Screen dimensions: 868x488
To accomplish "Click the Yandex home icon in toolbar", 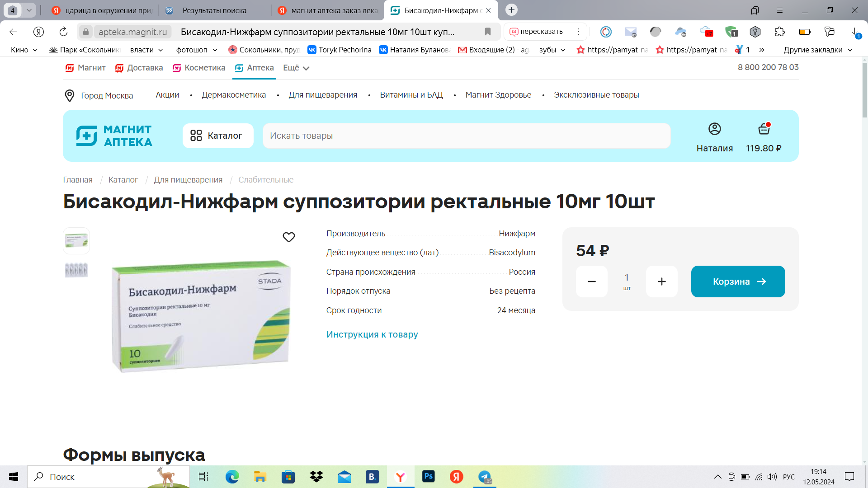I will [x=38, y=32].
